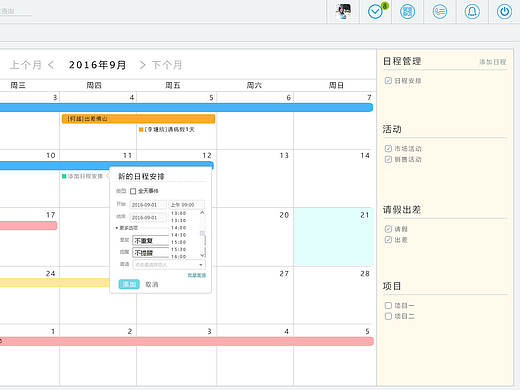Open the green 添加日程安排 entry

(x=82, y=176)
